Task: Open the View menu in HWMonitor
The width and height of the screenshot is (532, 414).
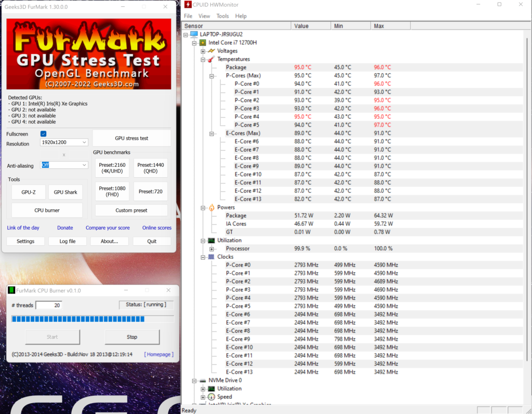Action: 204,16
